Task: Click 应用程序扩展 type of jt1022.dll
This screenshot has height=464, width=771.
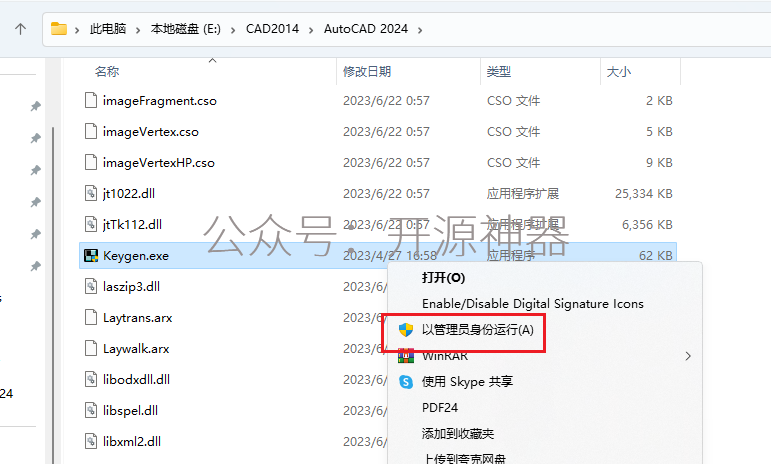Action: [523, 194]
